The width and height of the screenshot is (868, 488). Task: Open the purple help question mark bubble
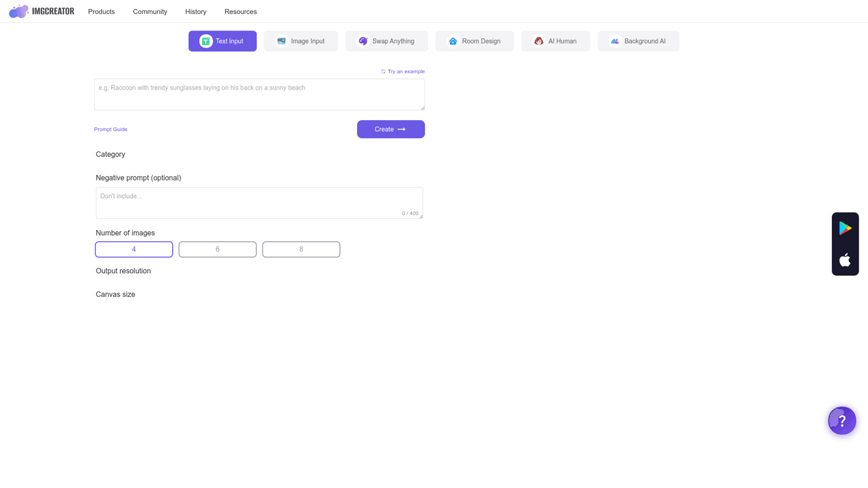pos(841,421)
